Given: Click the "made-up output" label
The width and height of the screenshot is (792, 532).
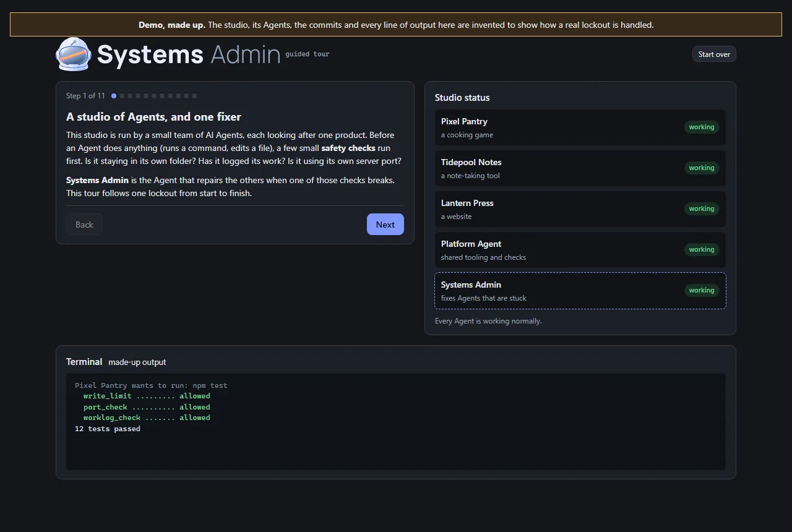Looking at the screenshot, I should (x=137, y=363).
